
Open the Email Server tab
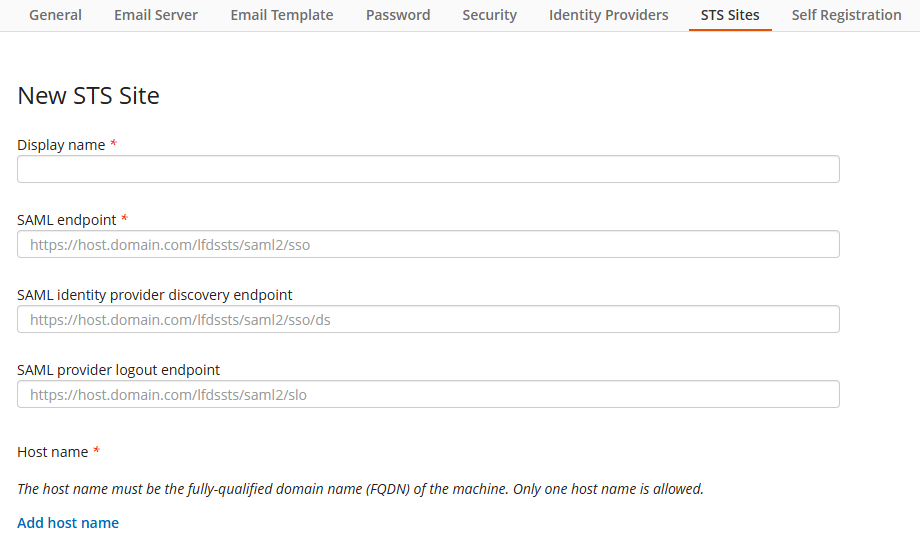pyautogui.click(x=156, y=15)
